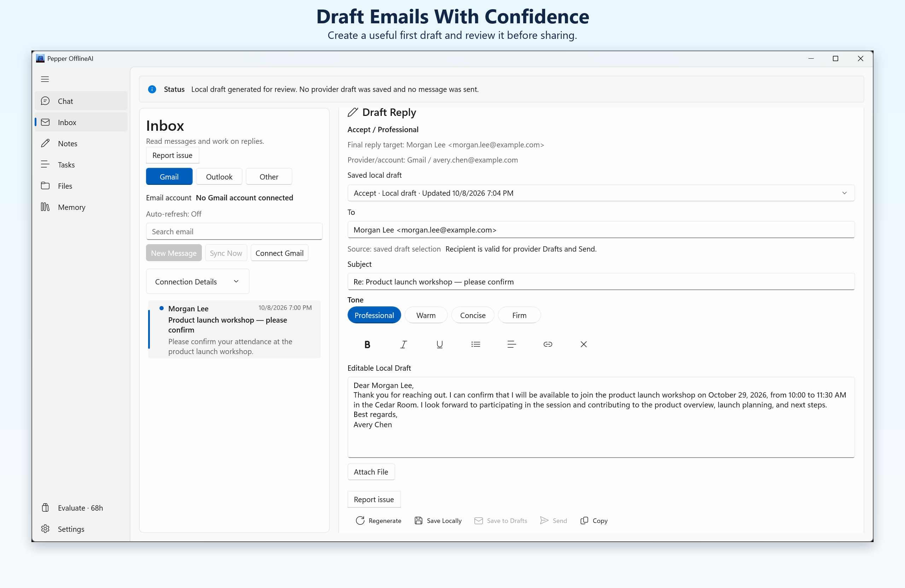Toggle the hamburger navigation menu
This screenshot has width=905, height=588.
pos(45,79)
